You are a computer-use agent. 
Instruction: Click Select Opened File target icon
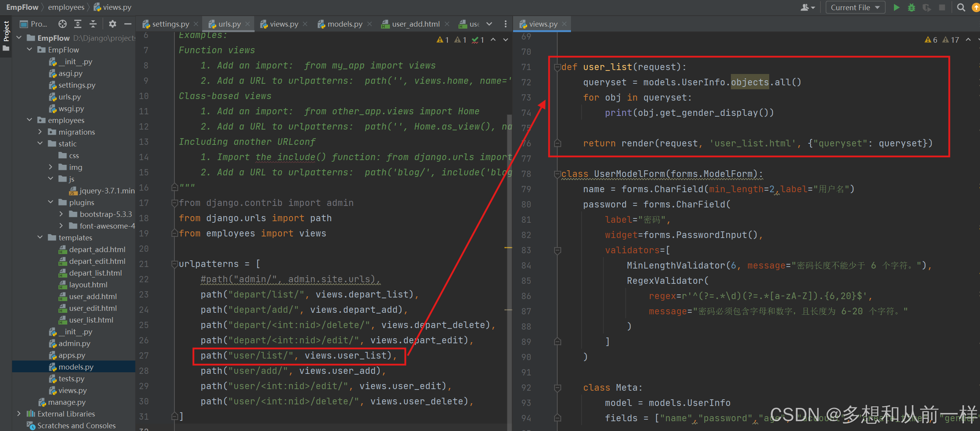(62, 24)
